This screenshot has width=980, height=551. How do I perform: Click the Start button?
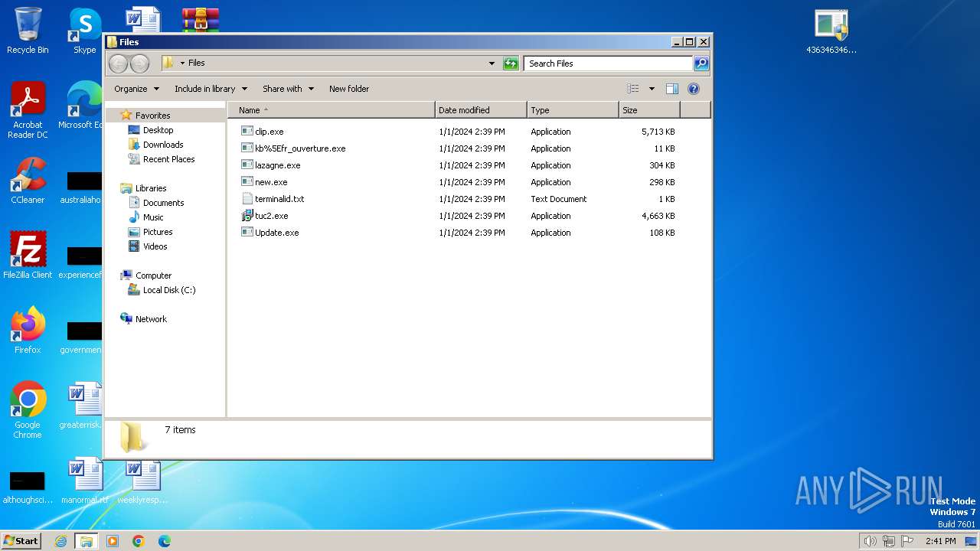click(21, 541)
